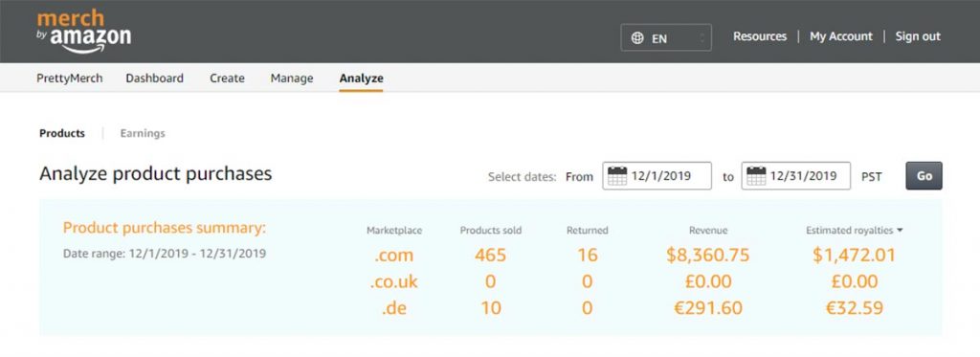Click the $8,360.75 revenue value
The width and height of the screenshot is (980, 357).
coord(707,256)
